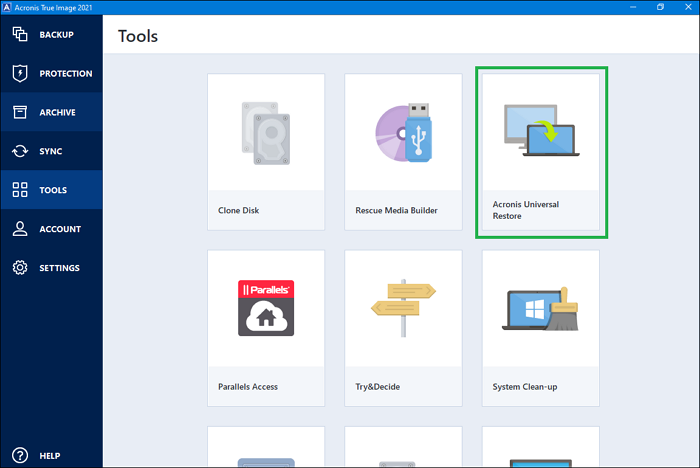Close the Acronis True Image window
This screenshot has height=468, width=700.
tap(688, 7)
